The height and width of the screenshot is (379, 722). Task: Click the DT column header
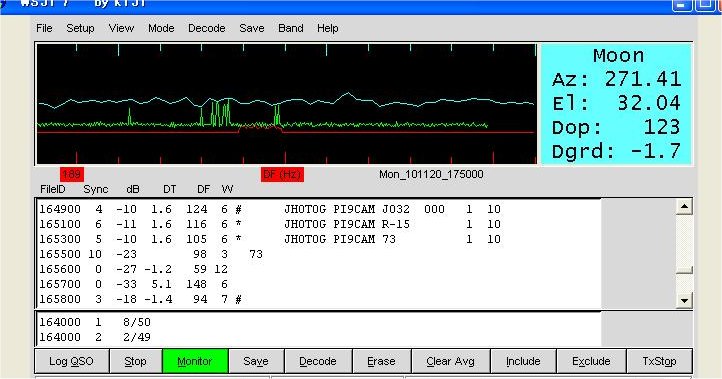169,189
